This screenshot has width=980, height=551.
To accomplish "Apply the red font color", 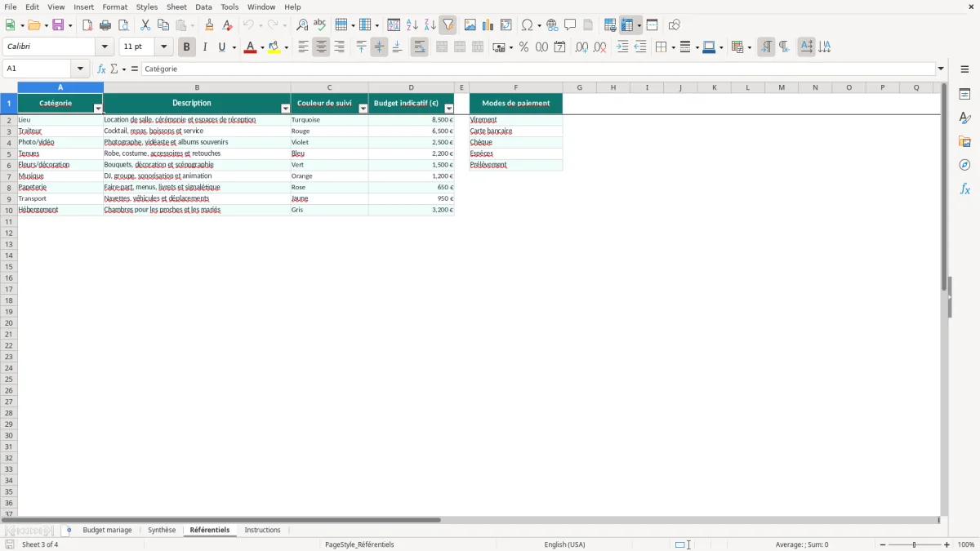I will point(249,47).
